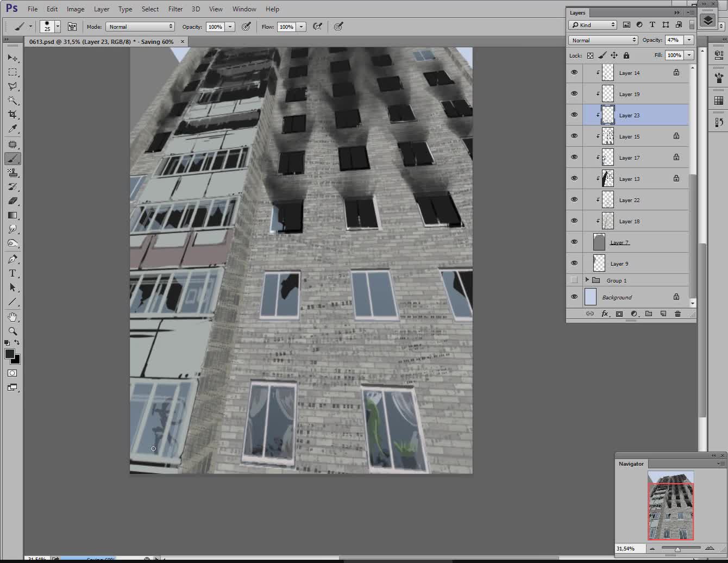Select the Rectangular Marquee tool
Image resolution: width=728 pixels, height=563 pixels.
tap(12, 72)
